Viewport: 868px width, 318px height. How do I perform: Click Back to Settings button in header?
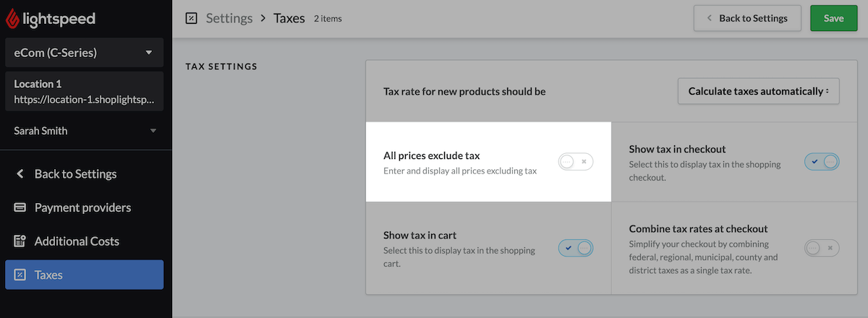coord(747,18)
